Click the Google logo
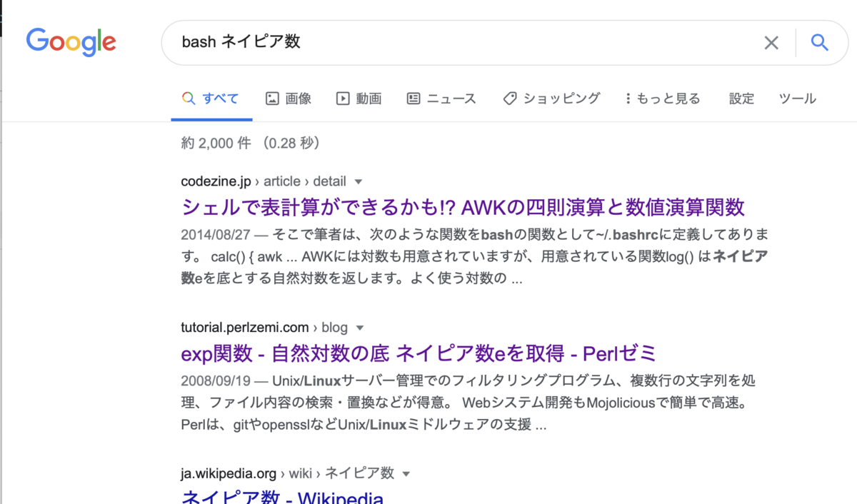Image resolution: width=857 pixels, height=504 pixels. point(71,41)
